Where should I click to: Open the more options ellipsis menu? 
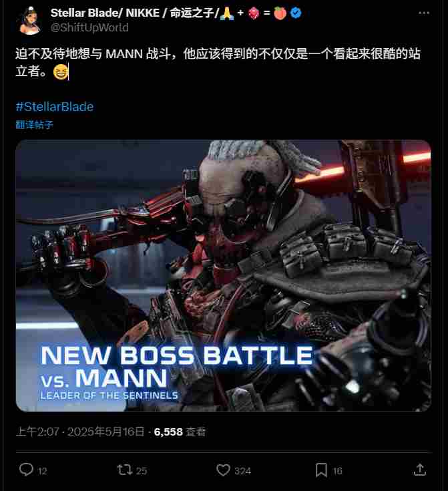[x=424, y=13]
